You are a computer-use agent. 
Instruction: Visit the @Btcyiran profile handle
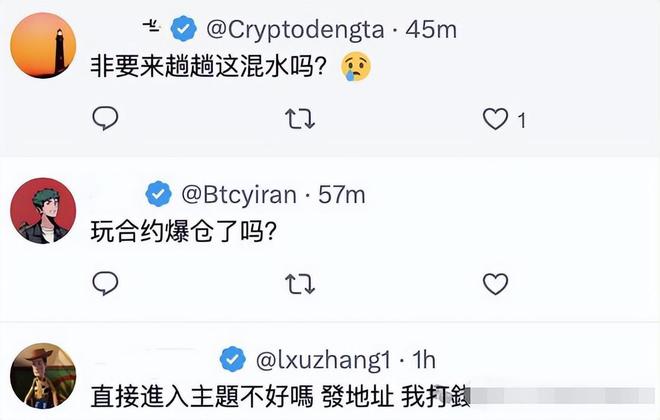[x=238, y=194]
